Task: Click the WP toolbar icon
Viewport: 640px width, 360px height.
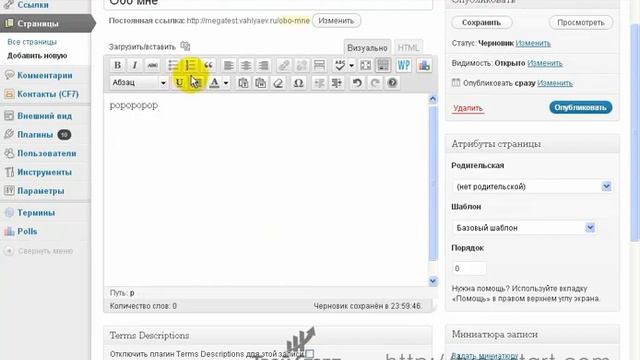Action: coord(404,65)
